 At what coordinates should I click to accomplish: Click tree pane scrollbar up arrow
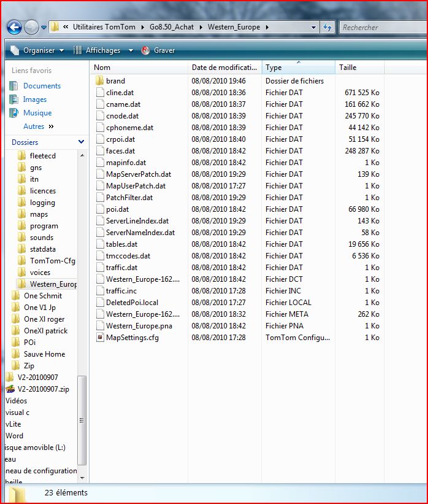pos(82,155)
